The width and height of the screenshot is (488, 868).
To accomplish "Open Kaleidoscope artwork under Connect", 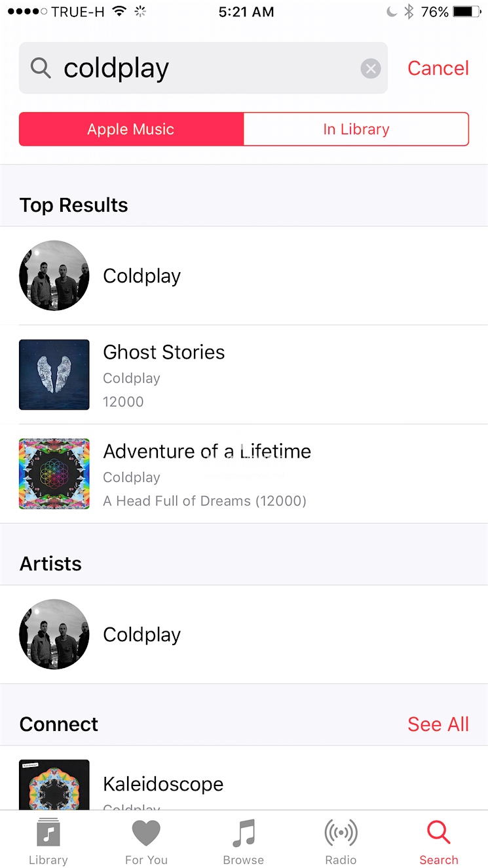I will click(54, 785).
